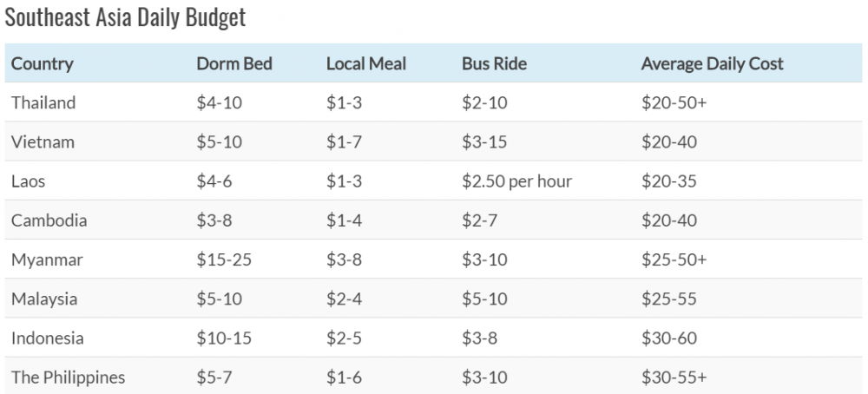This screenshot has height=394, width=868.
Task: Click the Dorm Bed column header
Action: pos(234,63)
